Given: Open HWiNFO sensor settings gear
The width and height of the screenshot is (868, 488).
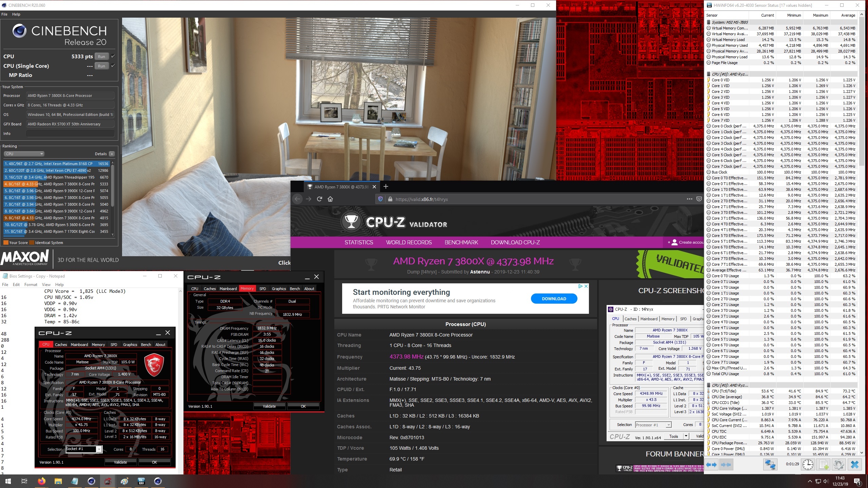Looking at the screenshot, I should (839, 464).
